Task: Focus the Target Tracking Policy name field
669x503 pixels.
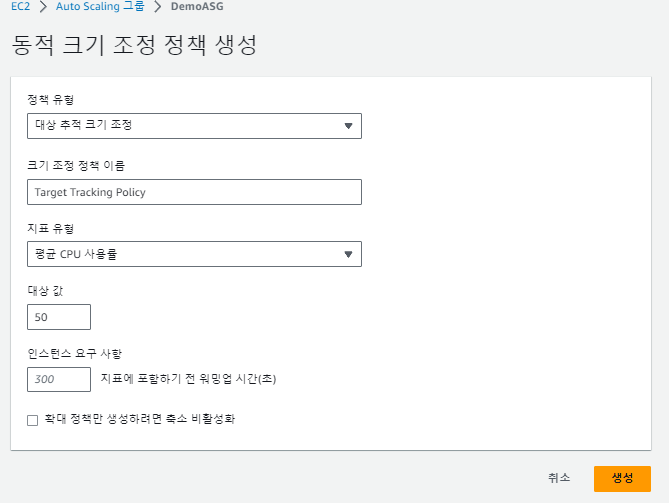Action: (194, 192)
